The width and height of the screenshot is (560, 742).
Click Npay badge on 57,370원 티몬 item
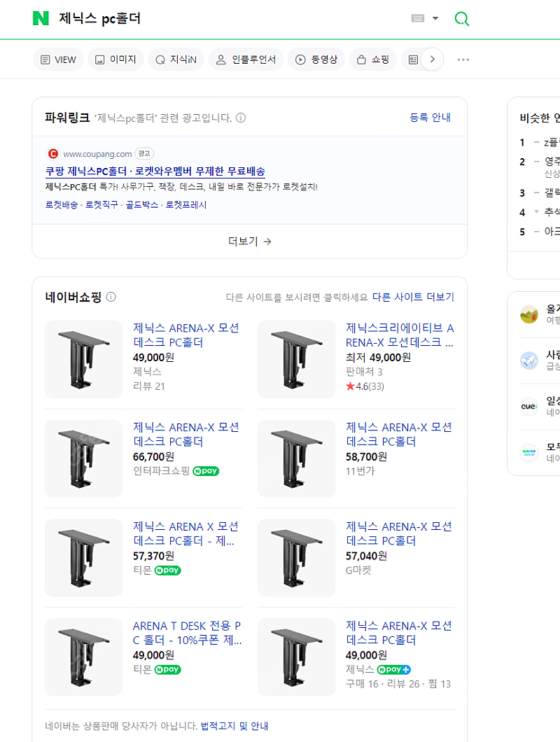(167, 570)
